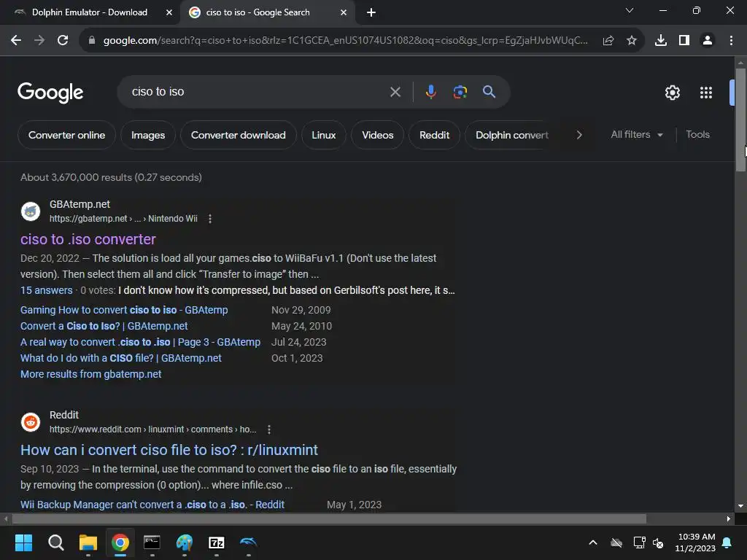Click the search query input field

[x=258, y=92]
